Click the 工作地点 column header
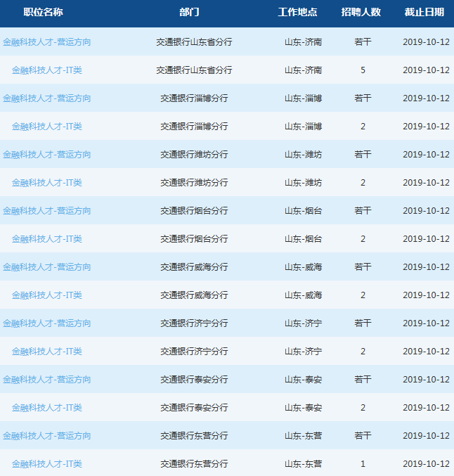The image size is (454, 476). [297, 13]
